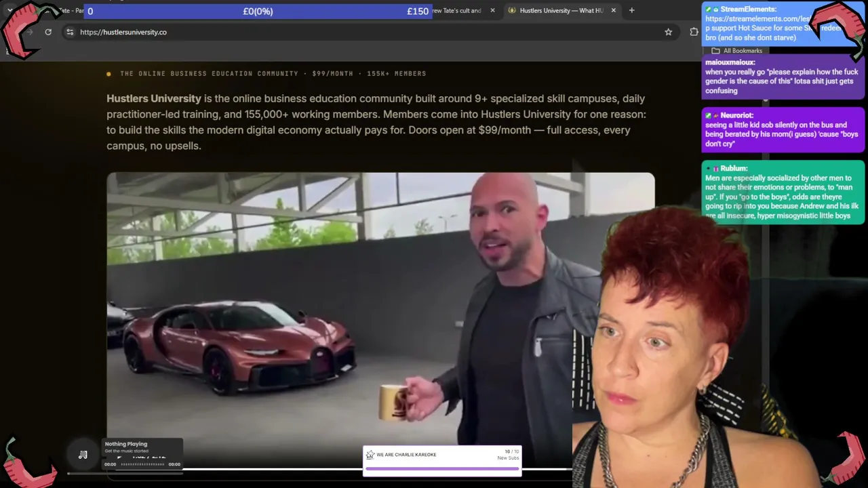Bookmark this page with the star icon
868x488 pixels.
[668, 32]
